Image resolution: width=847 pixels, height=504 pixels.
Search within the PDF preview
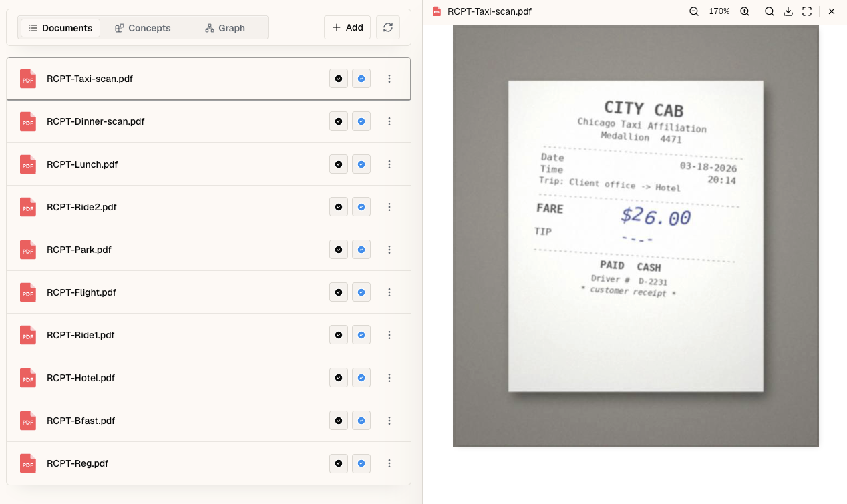coord(770,11)
